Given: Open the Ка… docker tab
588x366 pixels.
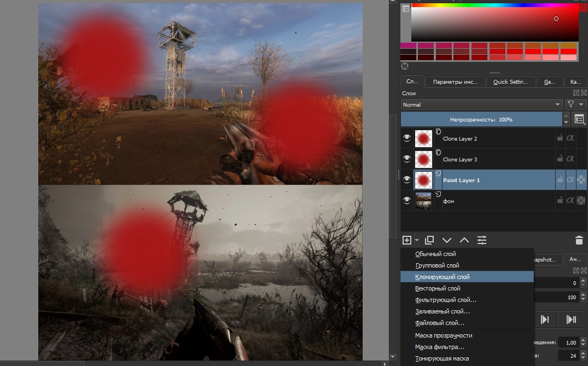Looking at the screenshot, I should pos(575,82).
